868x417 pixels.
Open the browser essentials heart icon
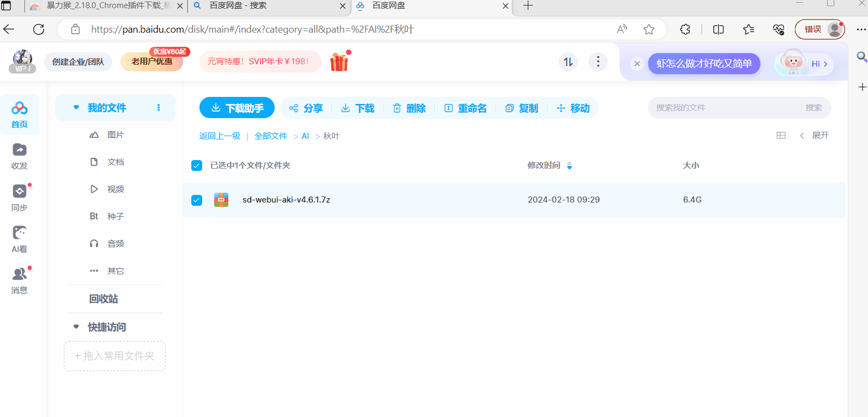click(779, 29)
